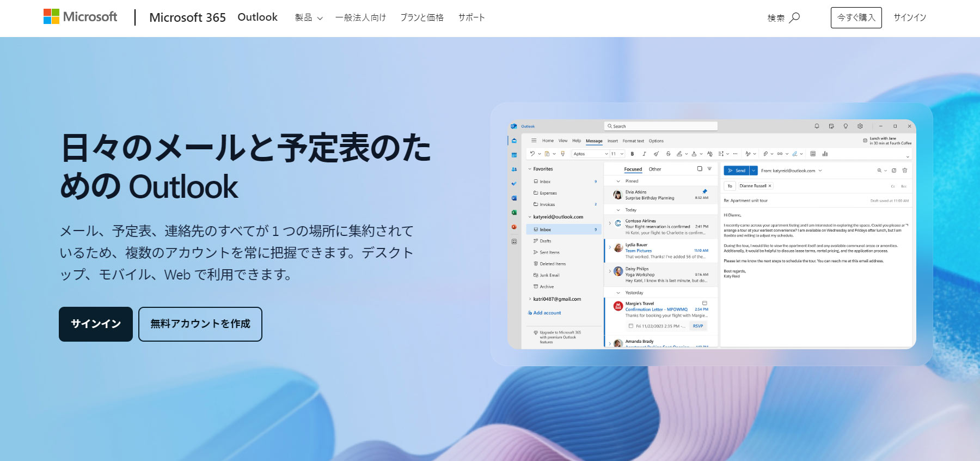Open the PowerPoint icon in Outlook's app rail
The height and width of the screenshot is (461, 980).
click(x=514, y=227)
